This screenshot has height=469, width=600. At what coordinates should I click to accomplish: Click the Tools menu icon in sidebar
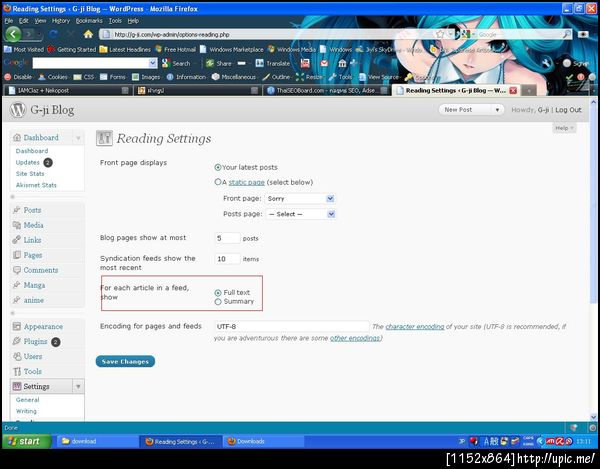(16, 371)
